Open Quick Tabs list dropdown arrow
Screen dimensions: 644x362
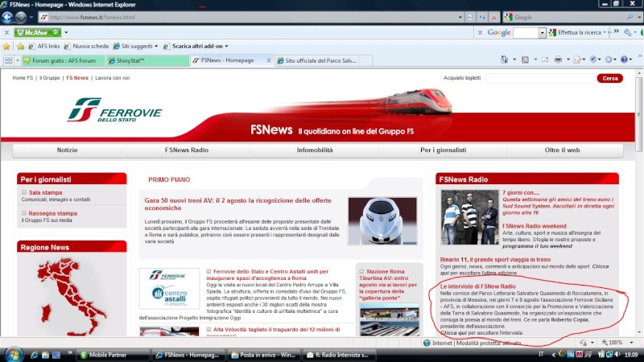(x=17, y=60)
